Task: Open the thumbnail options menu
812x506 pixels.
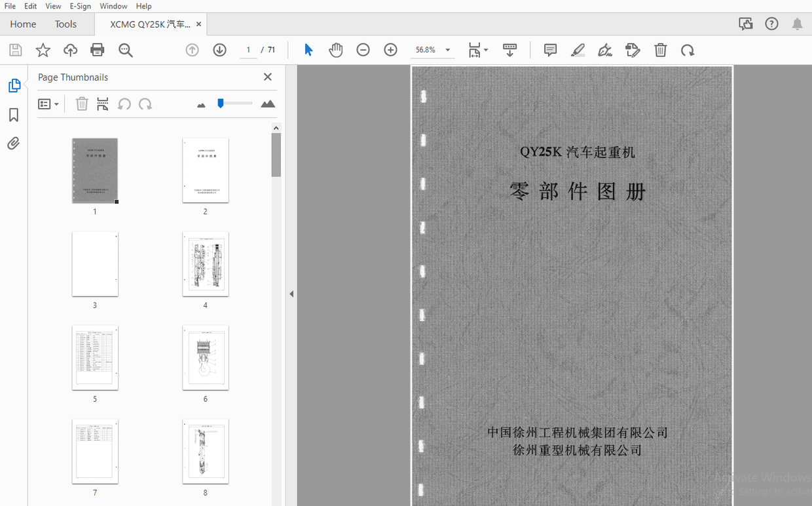Action: pyautogui.click(x=48, y=104)
